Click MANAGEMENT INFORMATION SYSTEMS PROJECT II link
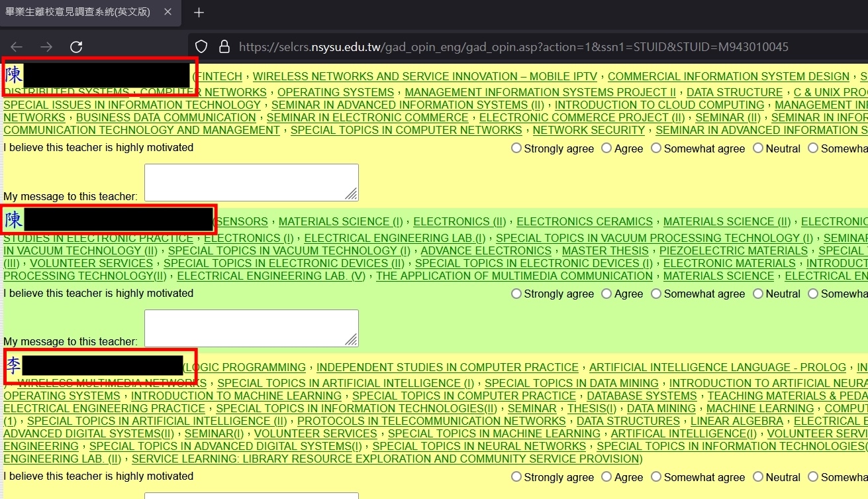The height and width of the screenshot is (499, 868). [x=540, y=92]
